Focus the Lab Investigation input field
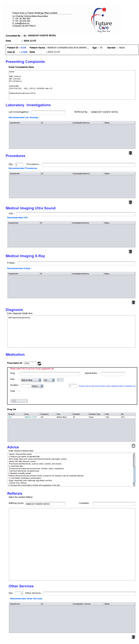Screen dimensions: 139x644 48,113
